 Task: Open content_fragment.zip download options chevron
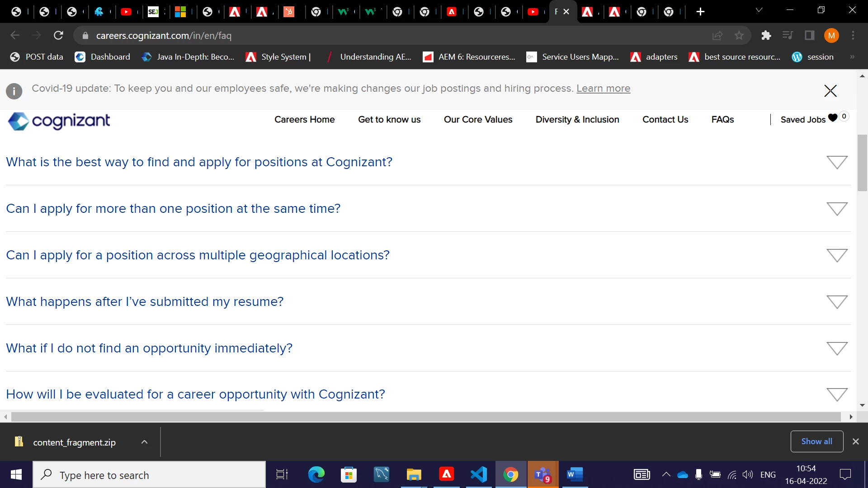144,442
